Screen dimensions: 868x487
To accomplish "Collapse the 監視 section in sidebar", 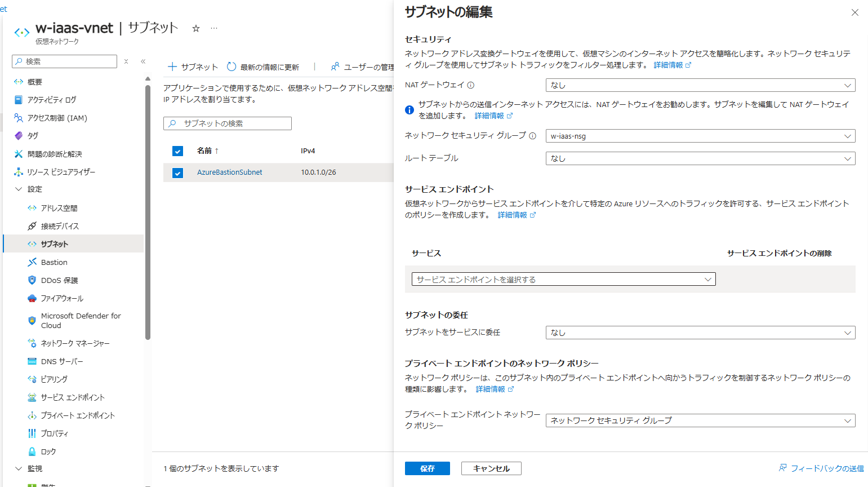I will click(19, 468).
